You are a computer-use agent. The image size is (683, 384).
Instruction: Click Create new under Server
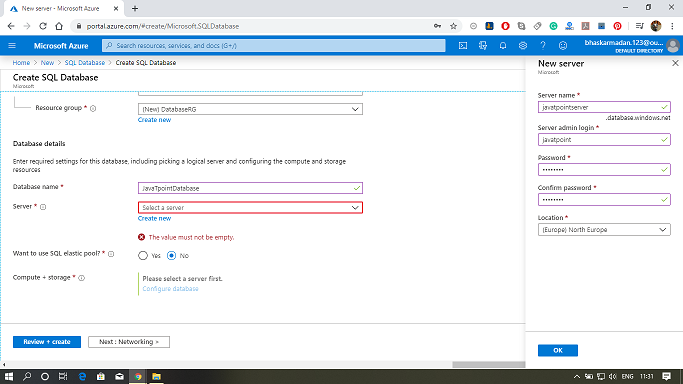pos(154,219)
